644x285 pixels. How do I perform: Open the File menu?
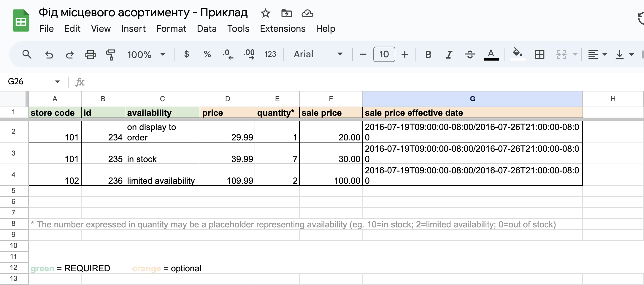[x=46, y=29]
